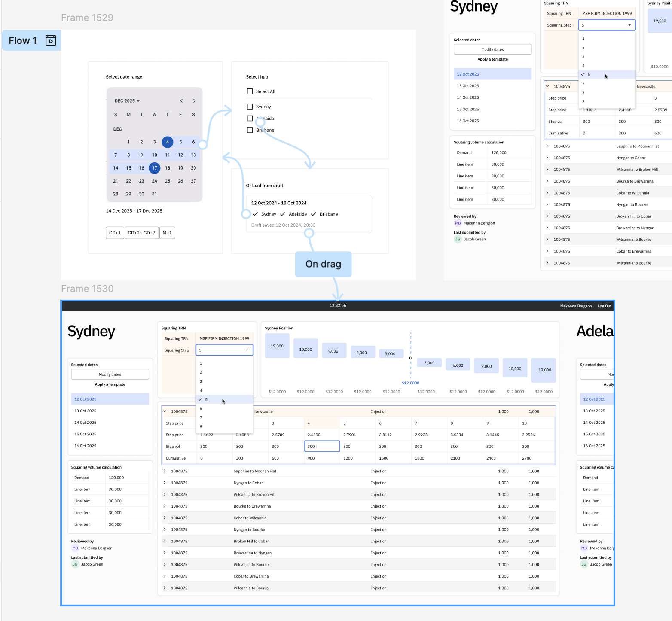672x621 pixels.
Task: Select option 3 in Frame 1530 Squaring Step list
Action: click(x=201, y=381)
